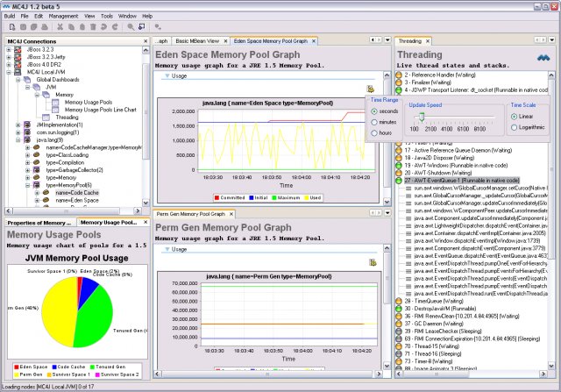Viewport: 561px width, 392px height.
Task: Close the MC4J Connections panel
Action: coord(146,41)
